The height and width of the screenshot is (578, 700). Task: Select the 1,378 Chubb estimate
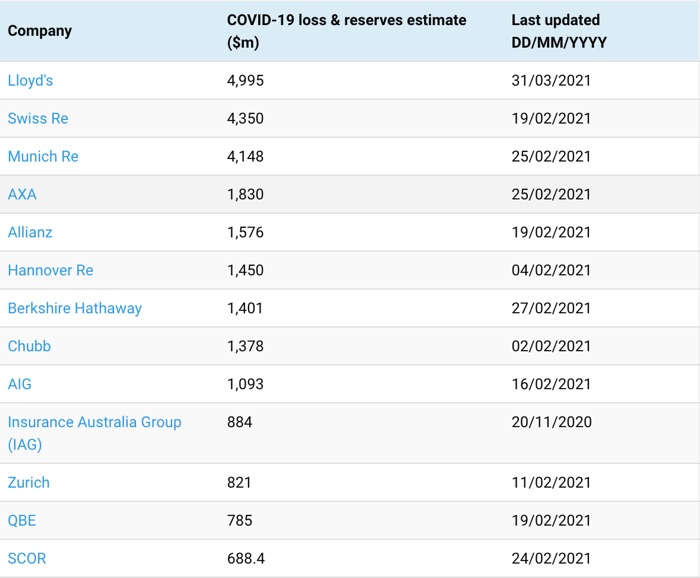245,346
